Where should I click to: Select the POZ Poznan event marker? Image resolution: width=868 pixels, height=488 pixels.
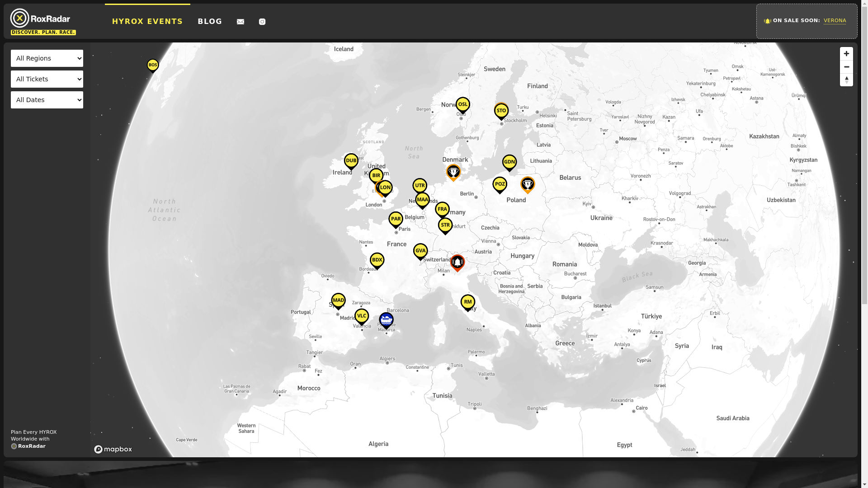pyautogui.click(x=500, y=185)
